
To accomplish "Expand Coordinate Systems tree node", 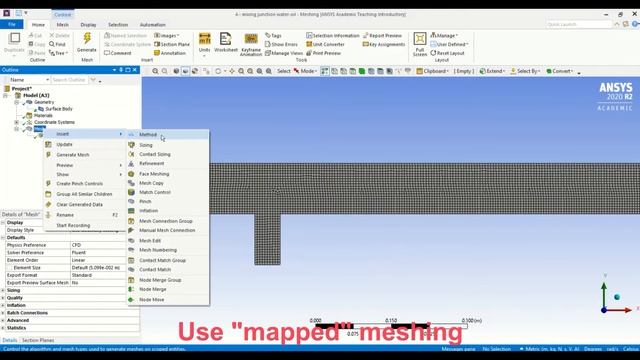I will tap(17, 122).
